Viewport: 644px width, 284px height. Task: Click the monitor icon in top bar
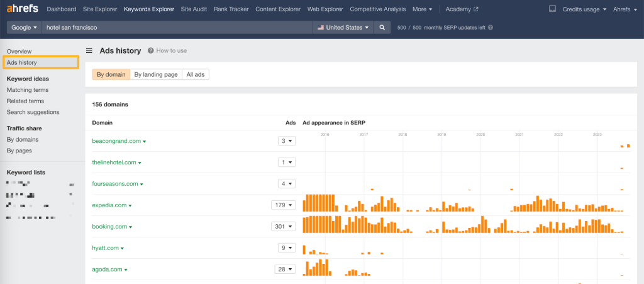click(x=552, y=9)
